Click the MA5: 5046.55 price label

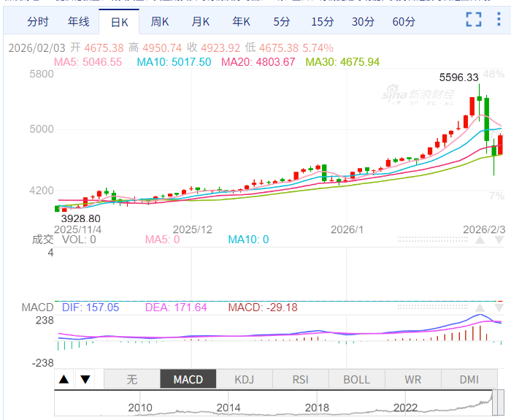88,62
